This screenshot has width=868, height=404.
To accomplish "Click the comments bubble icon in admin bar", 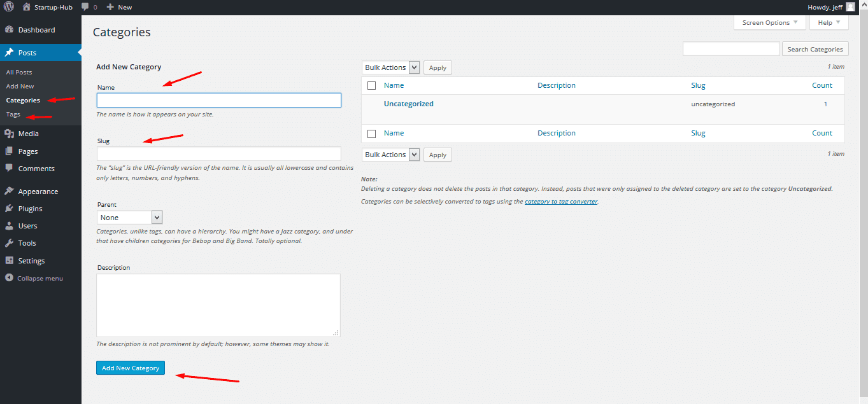I will (x=85, y=7).
